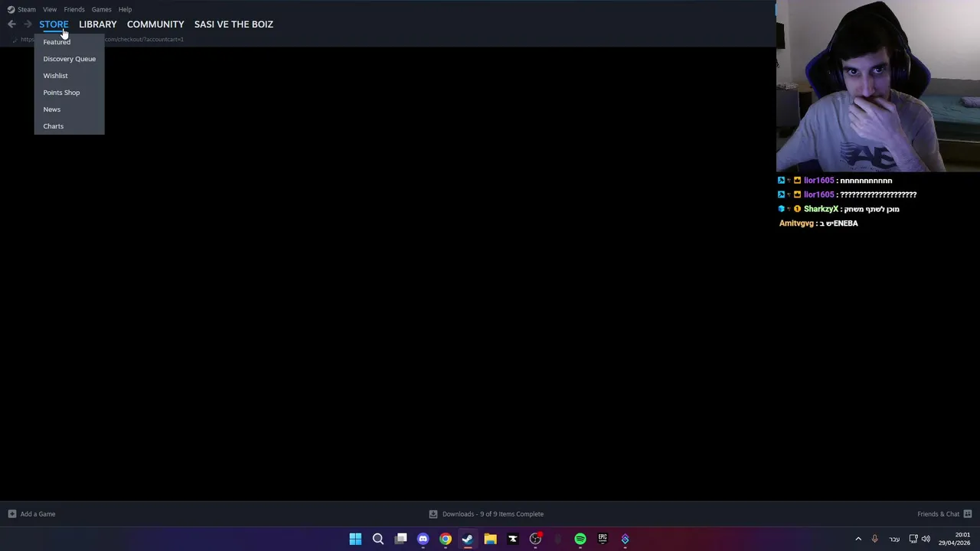Screen dimensions: 980x551
Task: Open Task View on the taskbar
Action: click(x=400, y=539)
